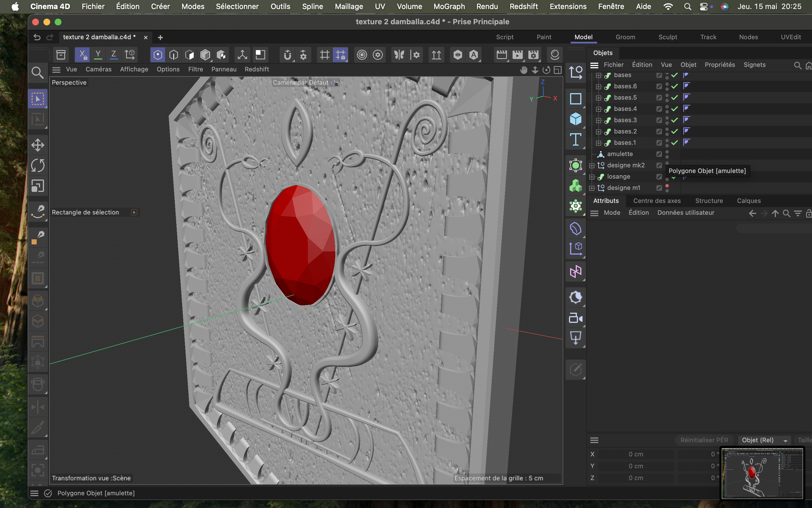Toggle the green checkmark of bases.6

pos(674,86)
